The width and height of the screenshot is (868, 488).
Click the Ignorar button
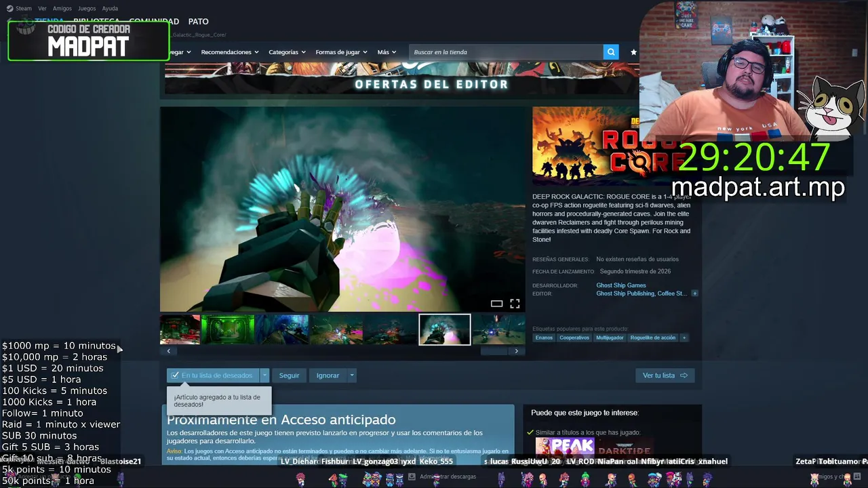pos(328,375)
